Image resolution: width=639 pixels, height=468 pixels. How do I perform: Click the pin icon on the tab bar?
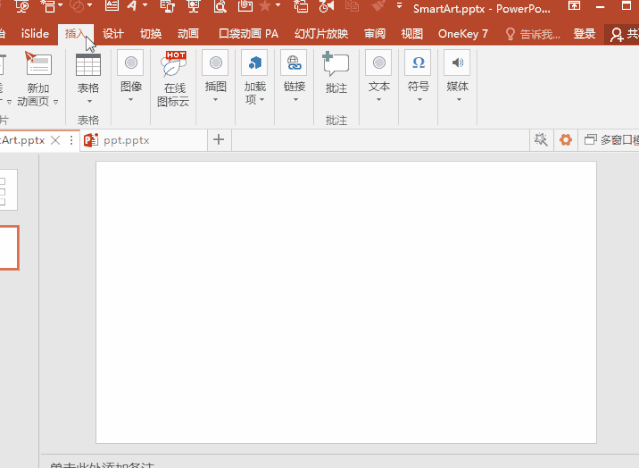541,140
